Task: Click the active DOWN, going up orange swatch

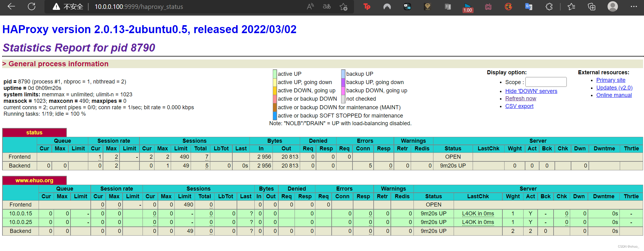Action: (x=275, y=91)
